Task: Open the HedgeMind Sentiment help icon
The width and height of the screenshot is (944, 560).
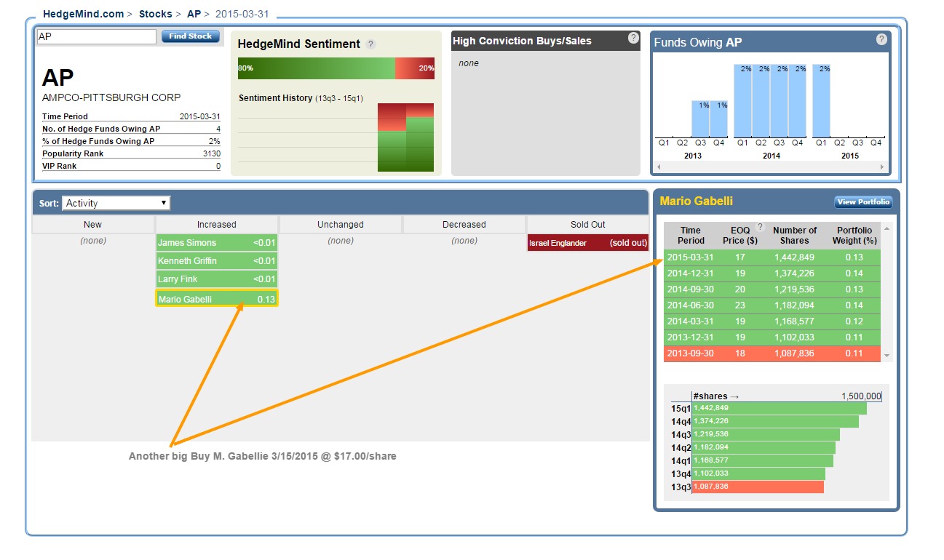Action: [x=370, y=44]
